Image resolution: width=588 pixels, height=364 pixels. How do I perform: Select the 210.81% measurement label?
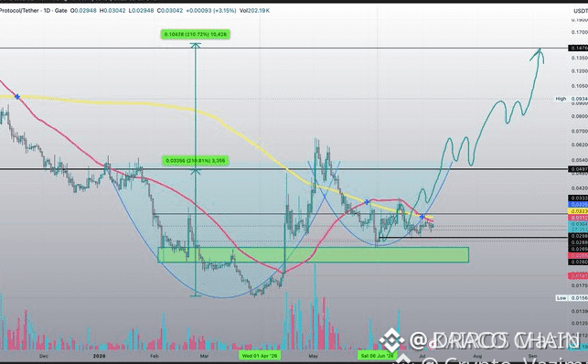tap(196, 161)
